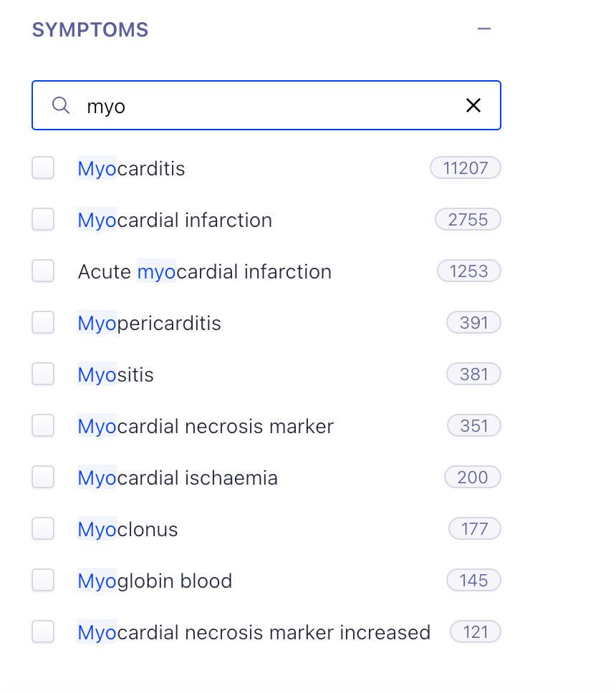This screenshot has width=616, height=693.
Task: Toggle the Myositis checkbox
Action: 43,374
